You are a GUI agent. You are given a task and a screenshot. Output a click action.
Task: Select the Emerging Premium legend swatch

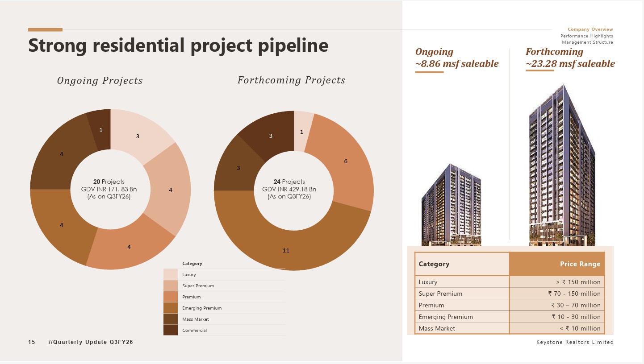(x=171, y=308)
